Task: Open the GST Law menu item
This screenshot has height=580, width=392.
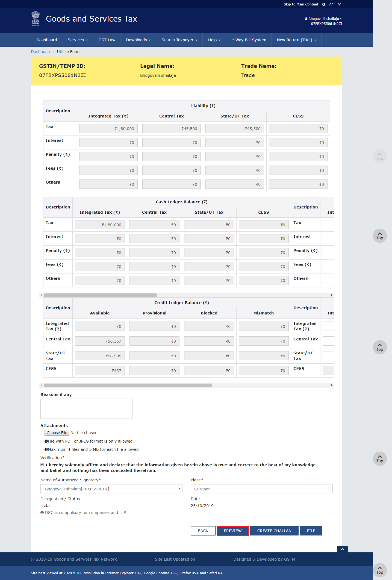Action: pos(107,40)
